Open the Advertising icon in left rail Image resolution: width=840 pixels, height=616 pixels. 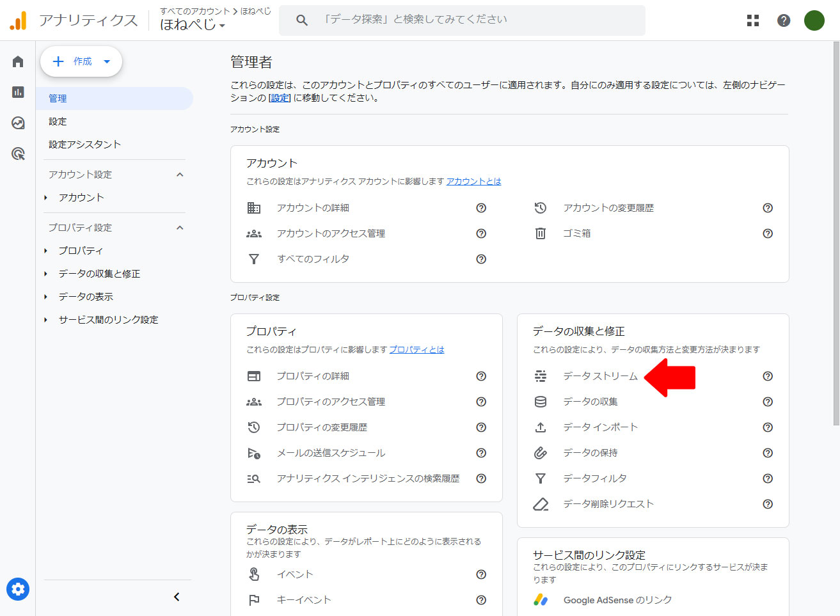(x=18, y=154)
